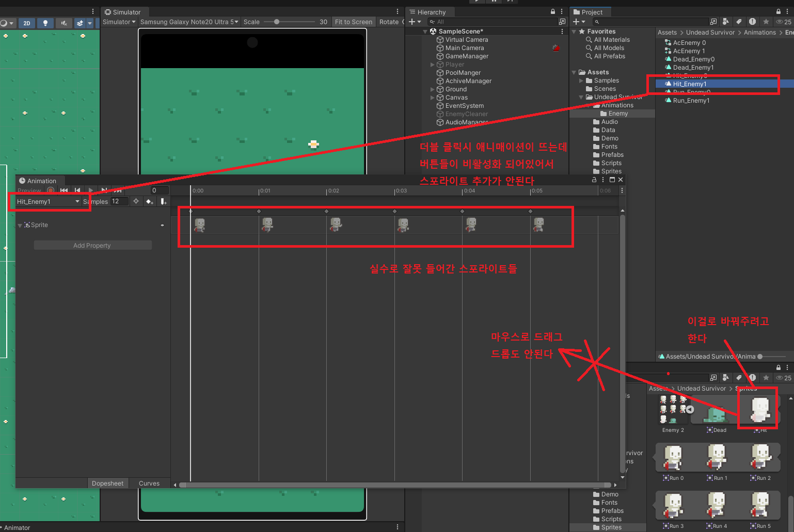The height and width of the screenshot is (532, 794).
Task: Click the Add Keyframe icon
Action: [150, 201]
